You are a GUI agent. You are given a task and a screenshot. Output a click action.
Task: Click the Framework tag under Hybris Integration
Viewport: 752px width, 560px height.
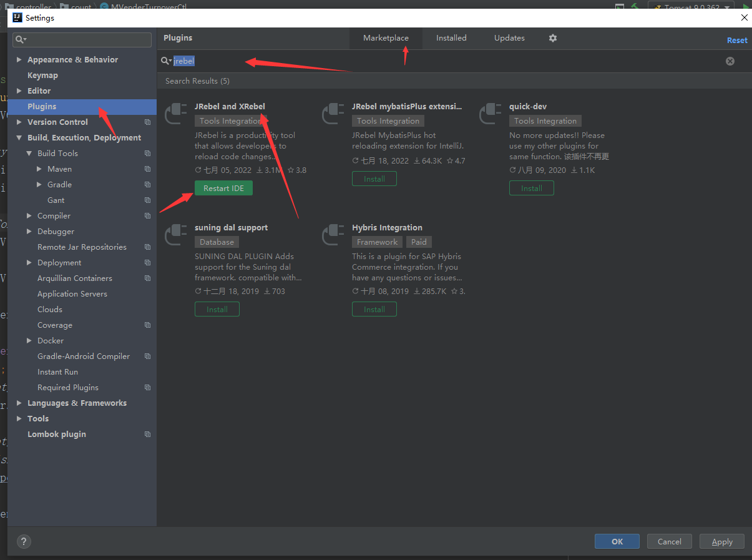pos(378,242)
